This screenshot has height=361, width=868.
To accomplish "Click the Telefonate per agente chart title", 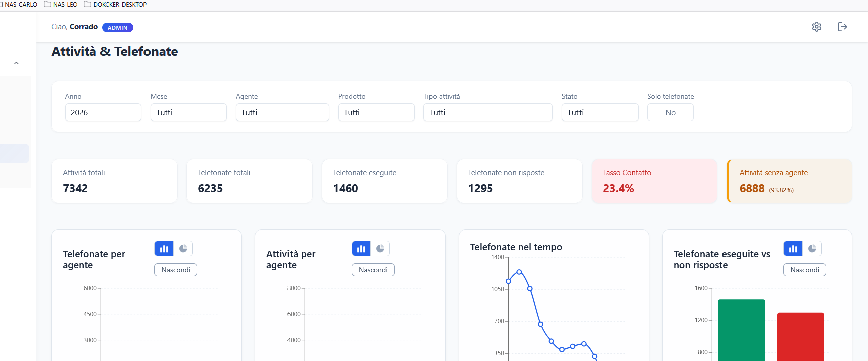I will point(94,260).
